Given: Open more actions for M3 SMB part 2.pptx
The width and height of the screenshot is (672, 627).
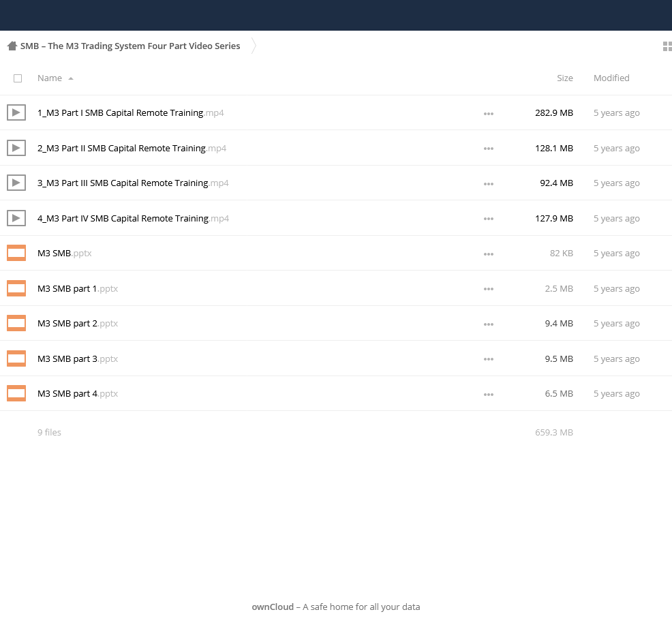Looking at the screenshot, I should click(489, 324).
